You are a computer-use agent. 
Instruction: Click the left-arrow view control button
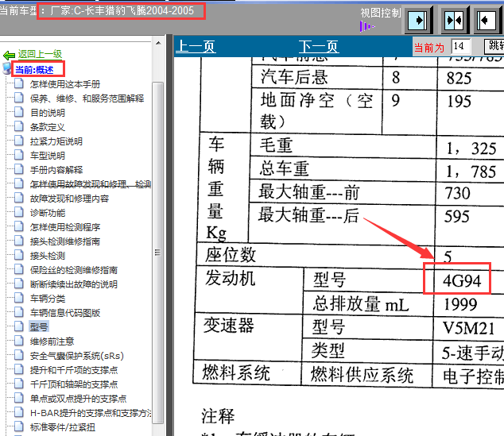tap(487, 20)
